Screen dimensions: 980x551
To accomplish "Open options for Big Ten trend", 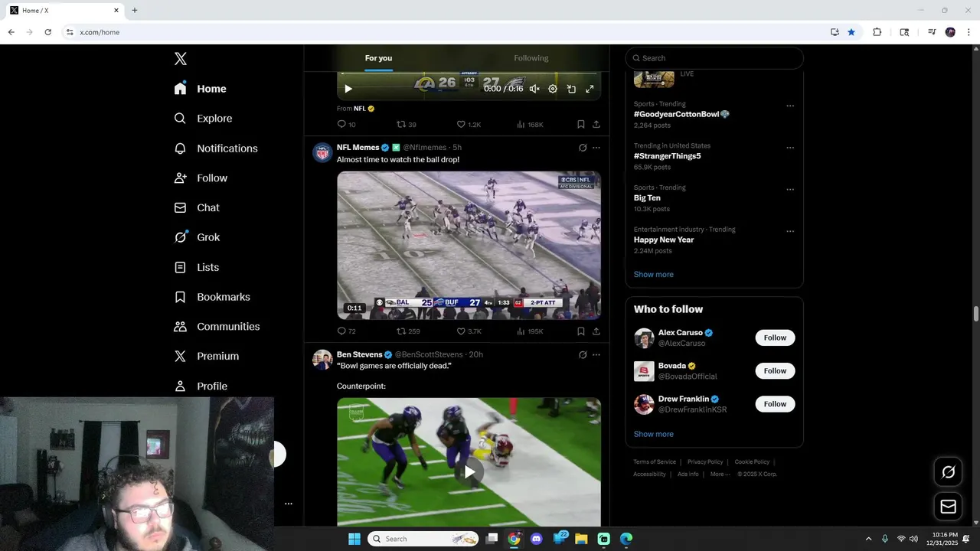I will [x=790, y=190].
